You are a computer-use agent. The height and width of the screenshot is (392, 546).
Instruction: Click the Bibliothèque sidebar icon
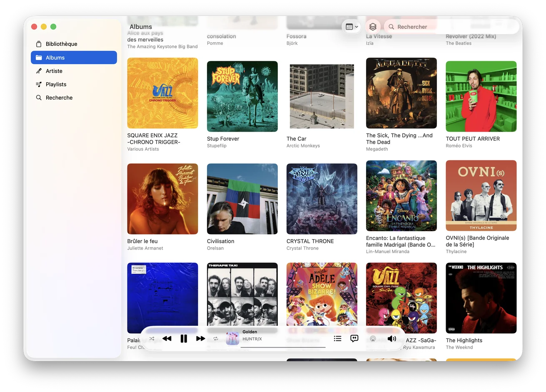click(x=39, y=44)
